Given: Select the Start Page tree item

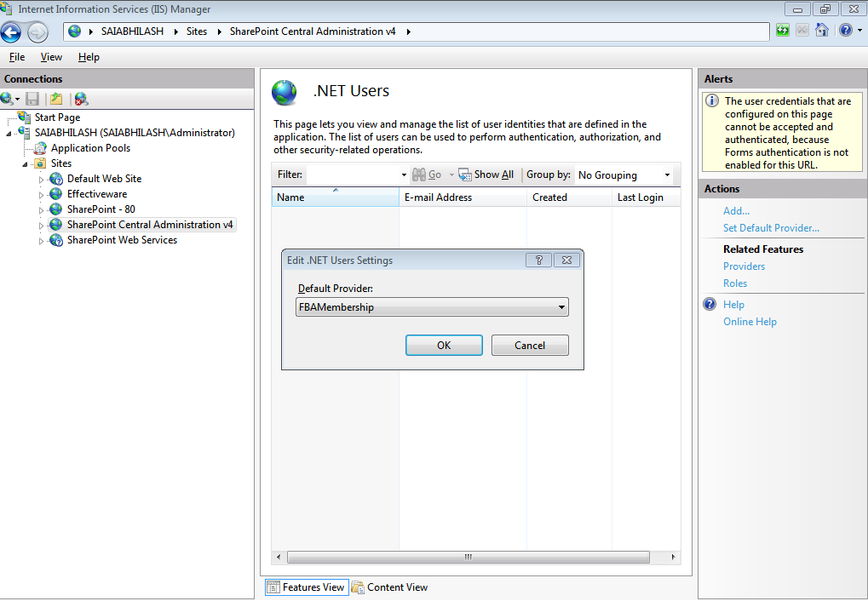Looking at the screenshot, I should (57, 117).
